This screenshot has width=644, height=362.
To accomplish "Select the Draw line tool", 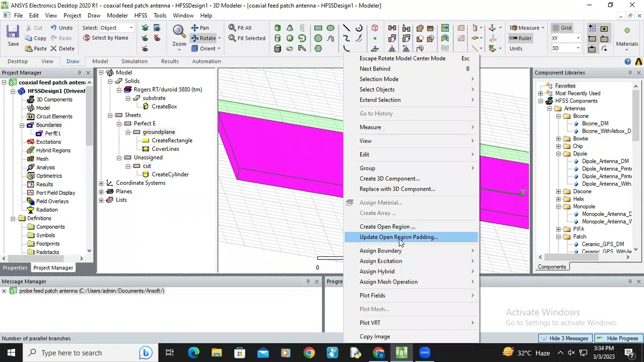I will coord(346,28).
